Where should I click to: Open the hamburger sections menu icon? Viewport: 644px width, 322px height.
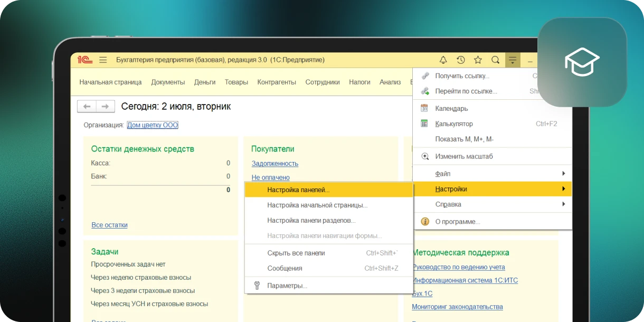pos(103,60)
